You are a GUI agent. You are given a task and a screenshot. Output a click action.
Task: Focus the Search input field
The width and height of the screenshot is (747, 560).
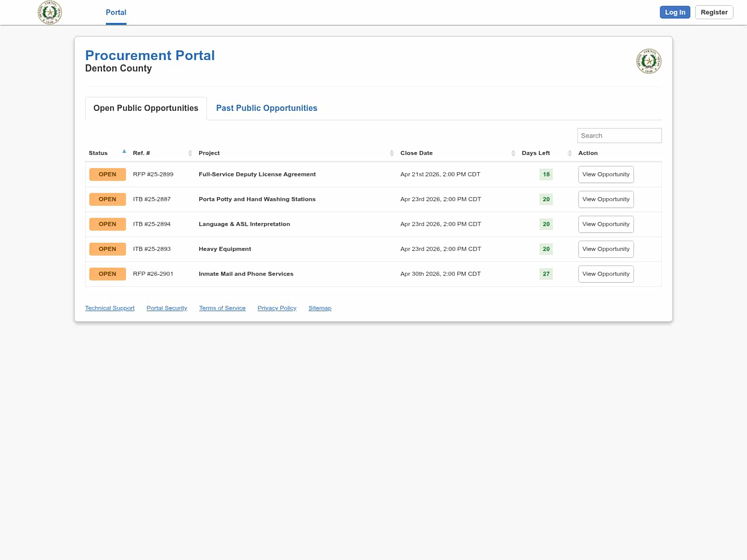click(x=619, y=136)
